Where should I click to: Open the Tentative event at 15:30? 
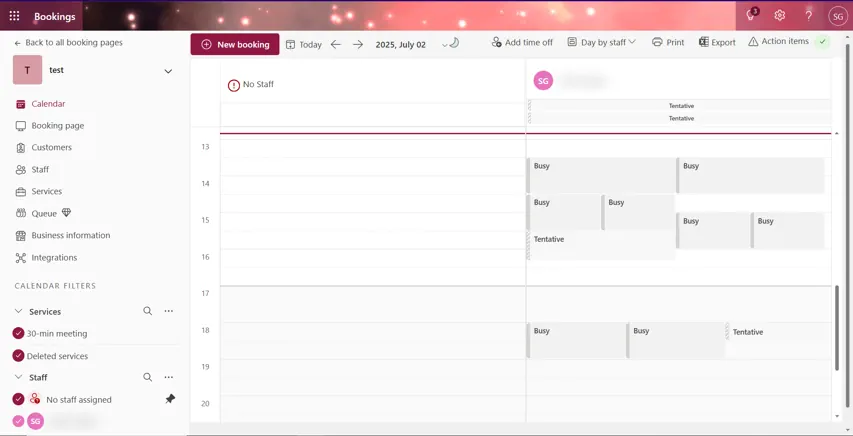(x=601, y=245)
